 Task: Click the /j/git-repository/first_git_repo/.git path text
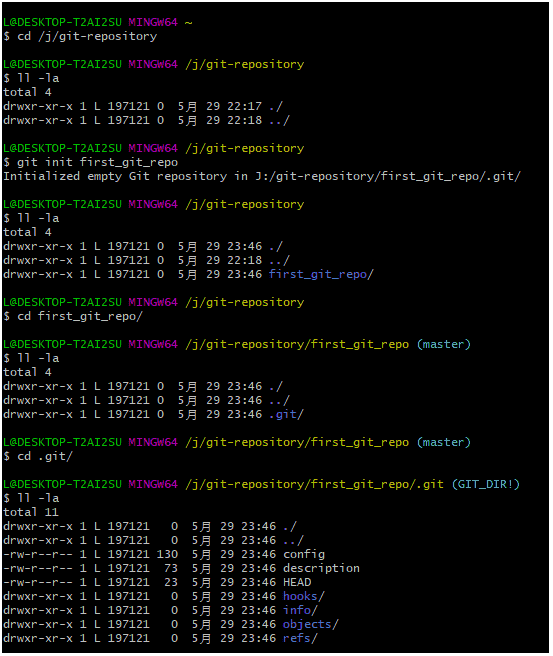pos(314,484)
